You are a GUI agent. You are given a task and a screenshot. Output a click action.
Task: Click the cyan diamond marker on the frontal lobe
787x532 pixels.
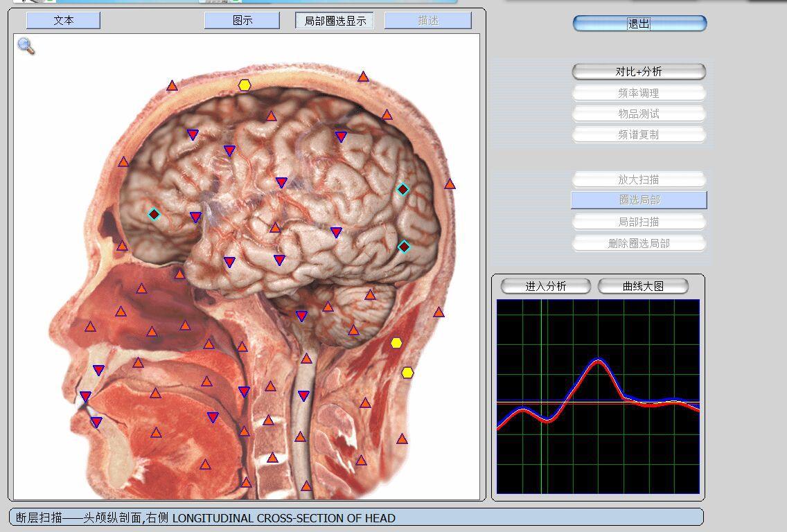[x=154, y=215]
